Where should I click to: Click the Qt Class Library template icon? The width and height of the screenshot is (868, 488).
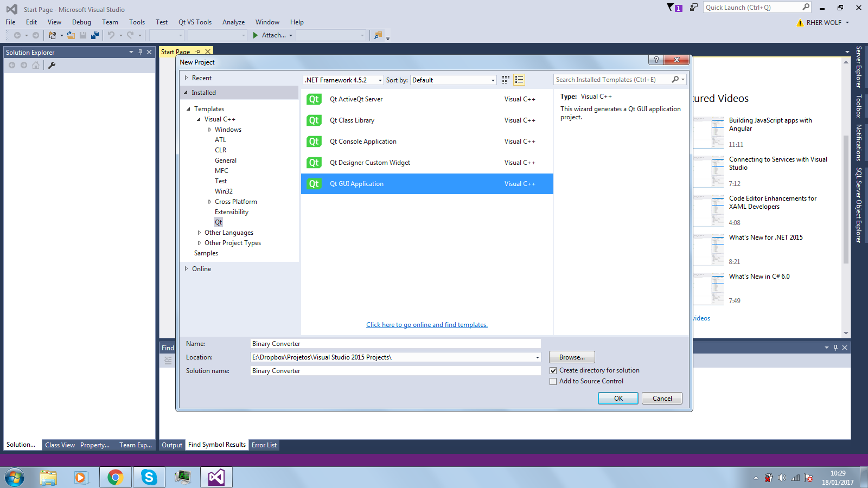(314, 120)
